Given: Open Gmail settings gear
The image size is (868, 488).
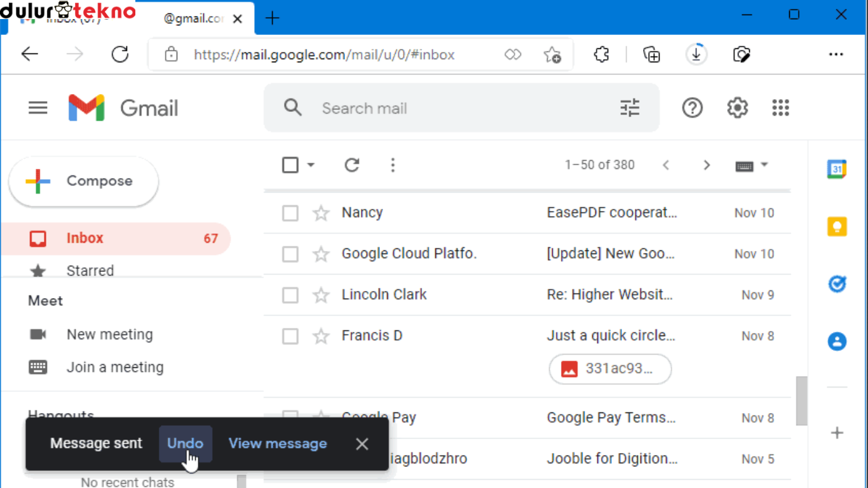Looking at the screenshot, I should click(x=737, y=108).
